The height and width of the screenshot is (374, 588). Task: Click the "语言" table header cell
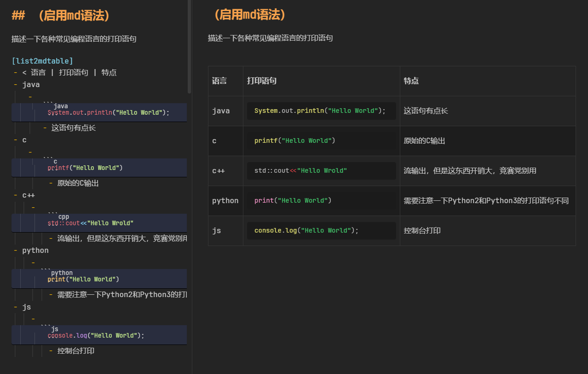tap(225, 81)
